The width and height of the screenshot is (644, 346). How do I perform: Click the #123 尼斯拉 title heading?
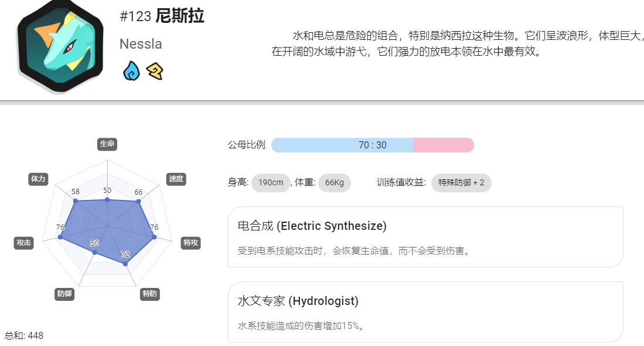pyautogui.click(x=162, y=16)
